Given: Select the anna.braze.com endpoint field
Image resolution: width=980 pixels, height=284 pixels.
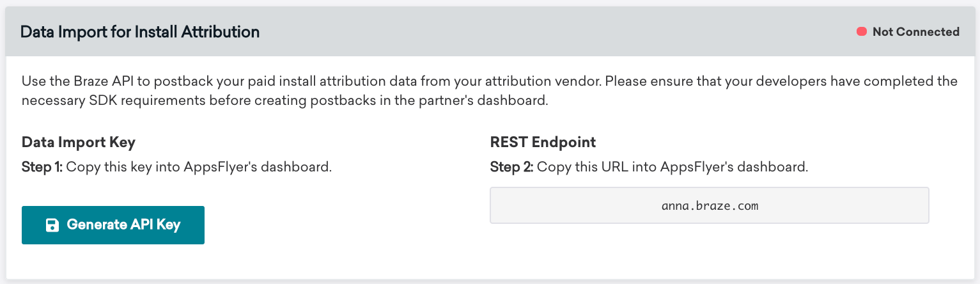Looking at the screenshot, I should tap(709, 205).
